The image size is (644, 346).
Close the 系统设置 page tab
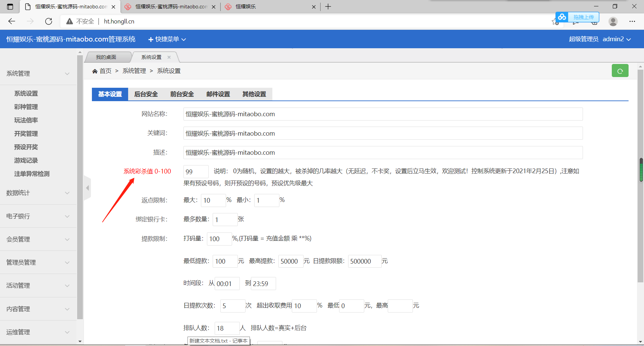[x=169, y=57]
